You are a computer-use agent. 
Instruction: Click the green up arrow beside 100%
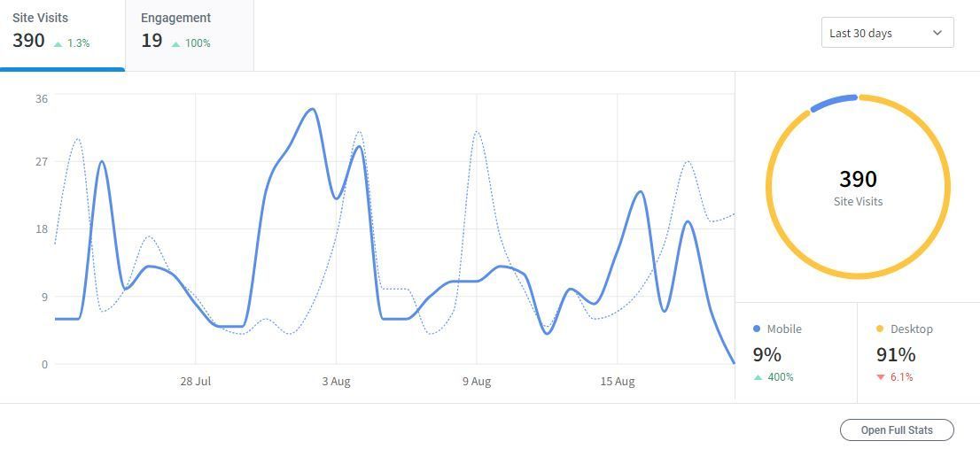click(x=175, y=43)
